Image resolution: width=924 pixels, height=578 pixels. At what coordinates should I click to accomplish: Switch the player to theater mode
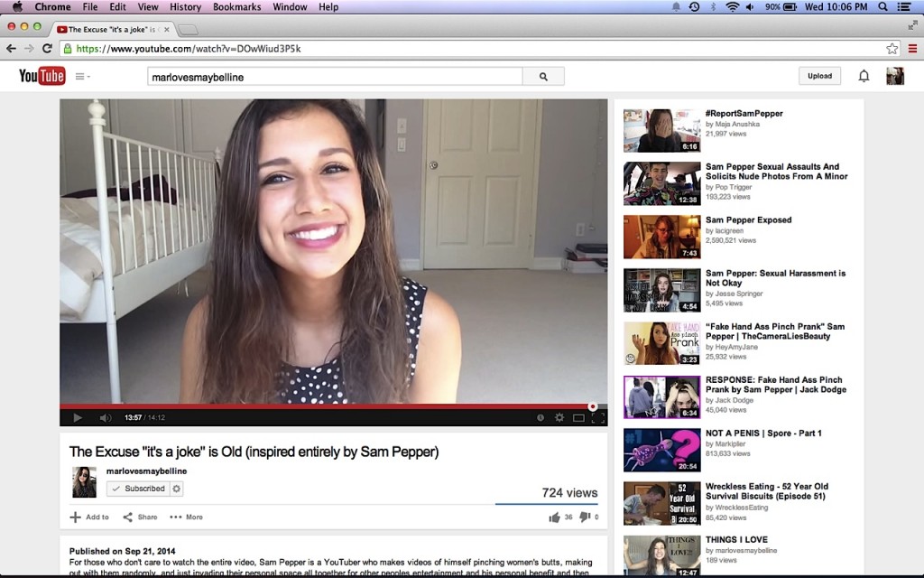pos(578,417)
